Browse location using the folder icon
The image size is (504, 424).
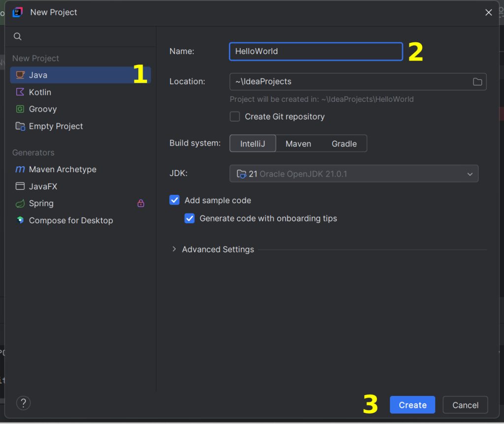click(477, 82)
